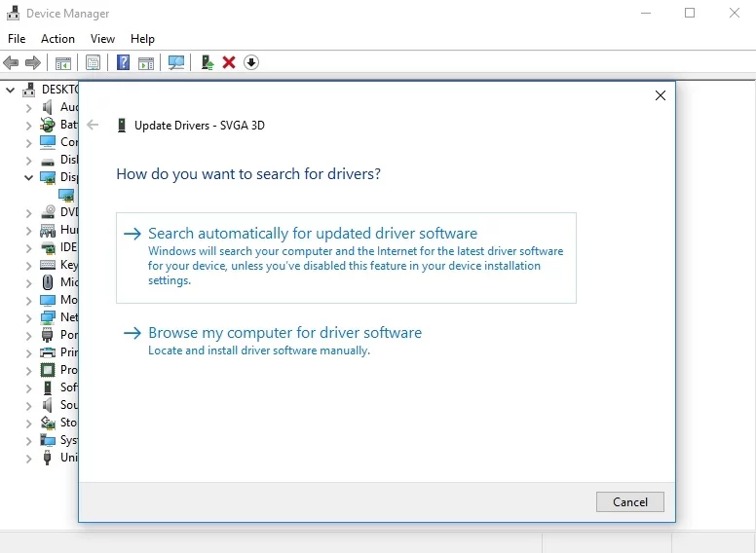Click the Back arrow in the main toolbar
The height and width of the screenshot is (553, 756).
pos(11,62)
